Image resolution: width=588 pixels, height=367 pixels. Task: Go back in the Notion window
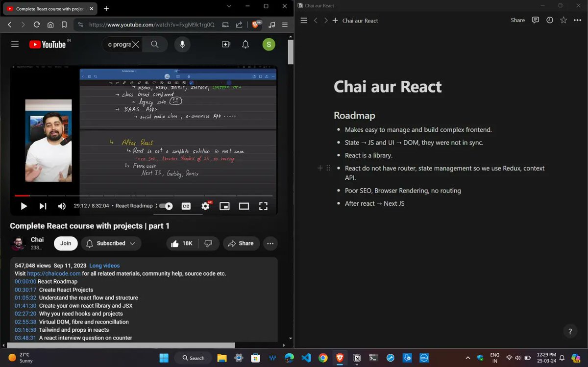[x=316, y=21]
